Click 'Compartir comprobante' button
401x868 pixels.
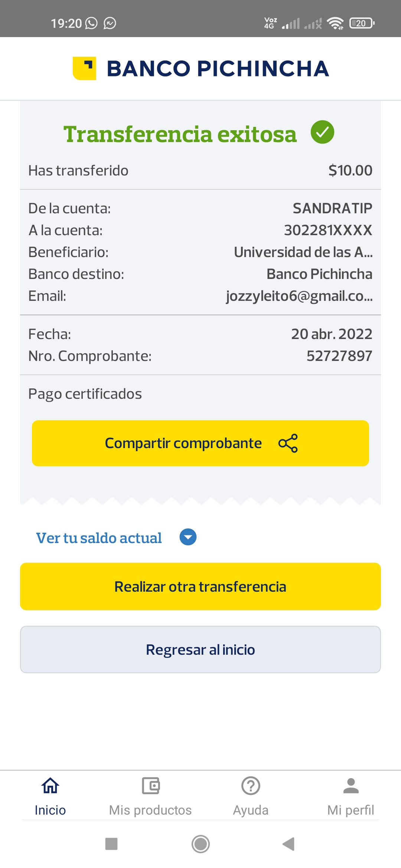(183, 443)
